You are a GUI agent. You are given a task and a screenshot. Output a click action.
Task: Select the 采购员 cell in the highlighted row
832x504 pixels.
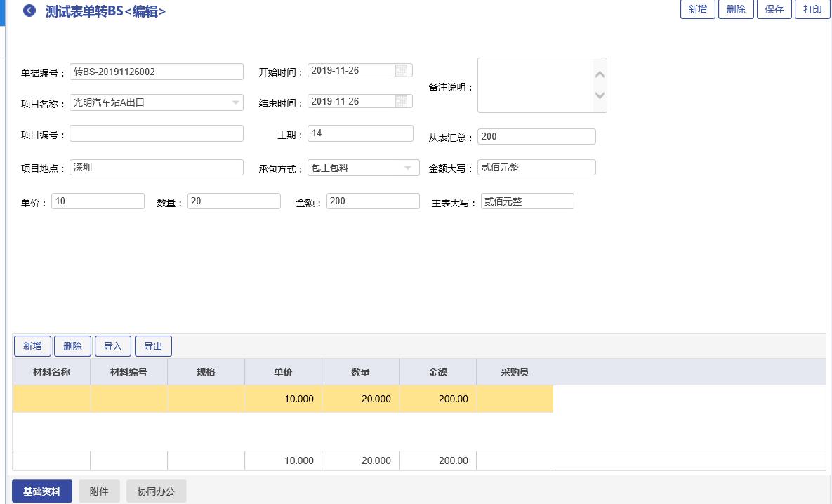pyautogui.click(x=515, y=399)
